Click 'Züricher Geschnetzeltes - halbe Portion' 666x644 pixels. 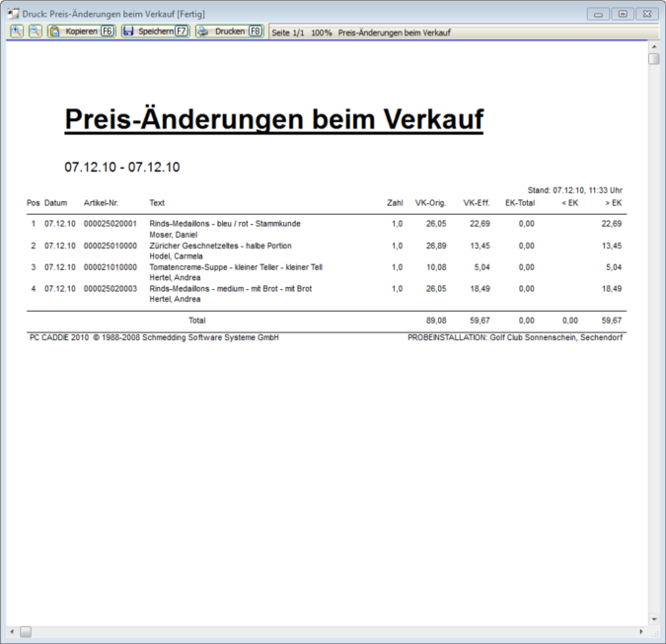coord(220,246)
